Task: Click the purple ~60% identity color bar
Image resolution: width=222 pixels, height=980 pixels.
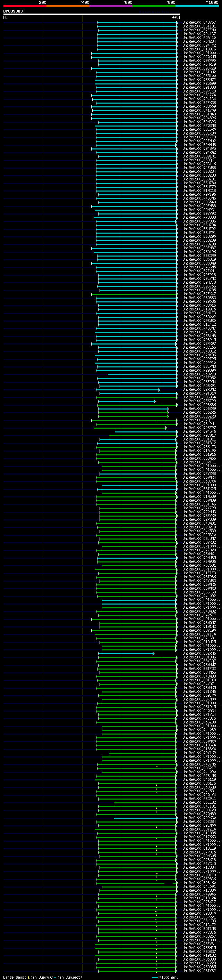Action: [x=111, y=6]
